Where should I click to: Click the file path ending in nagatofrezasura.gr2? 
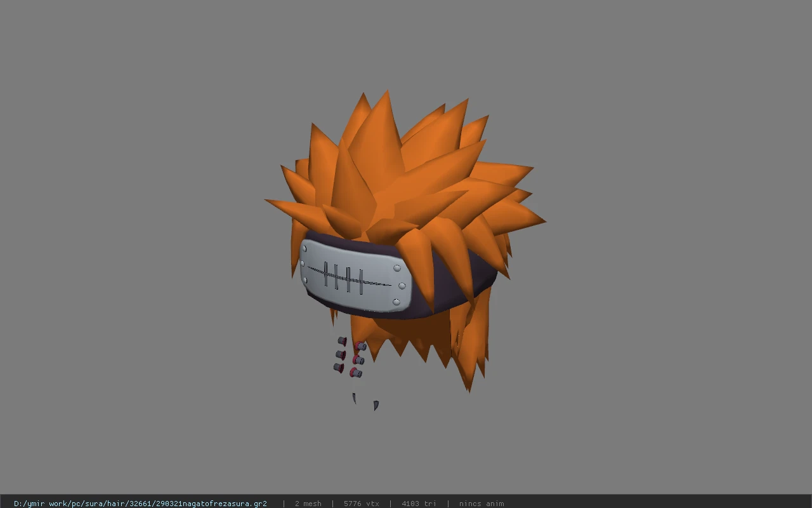[140, 504]
